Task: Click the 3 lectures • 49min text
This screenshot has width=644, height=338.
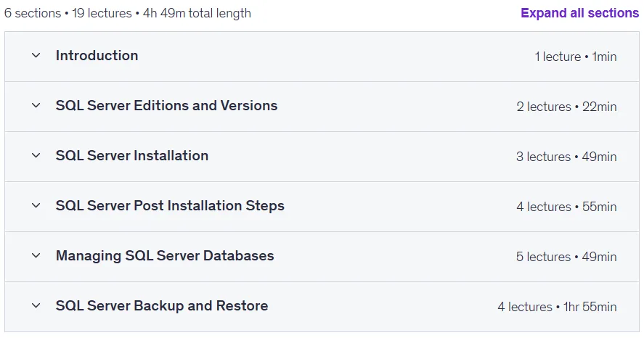Action: point(566,157)
